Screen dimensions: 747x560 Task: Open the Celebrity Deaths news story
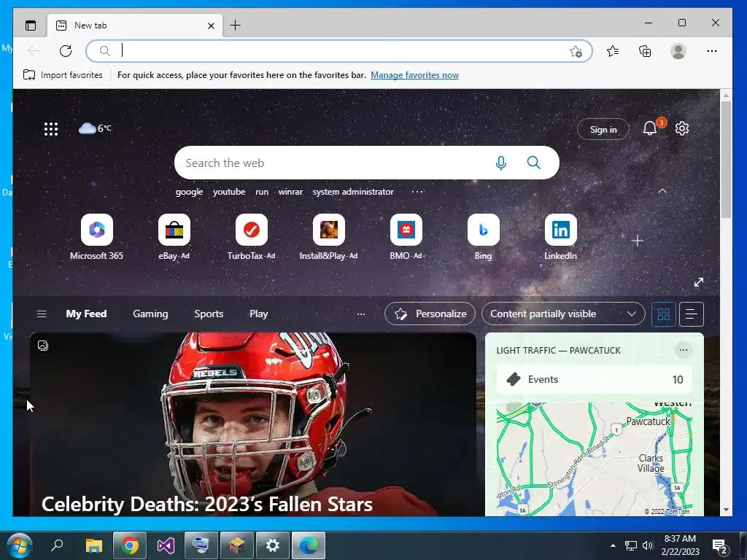[x=253, y=424]
